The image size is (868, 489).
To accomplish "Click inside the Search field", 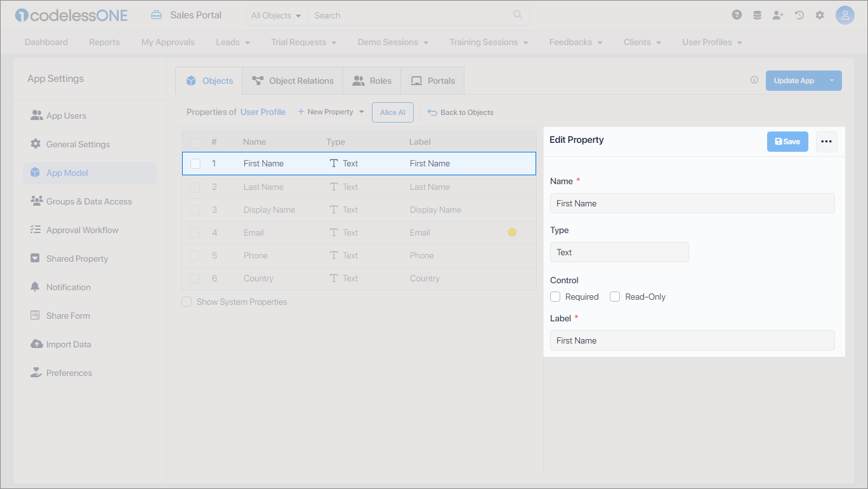I will 406,15.
